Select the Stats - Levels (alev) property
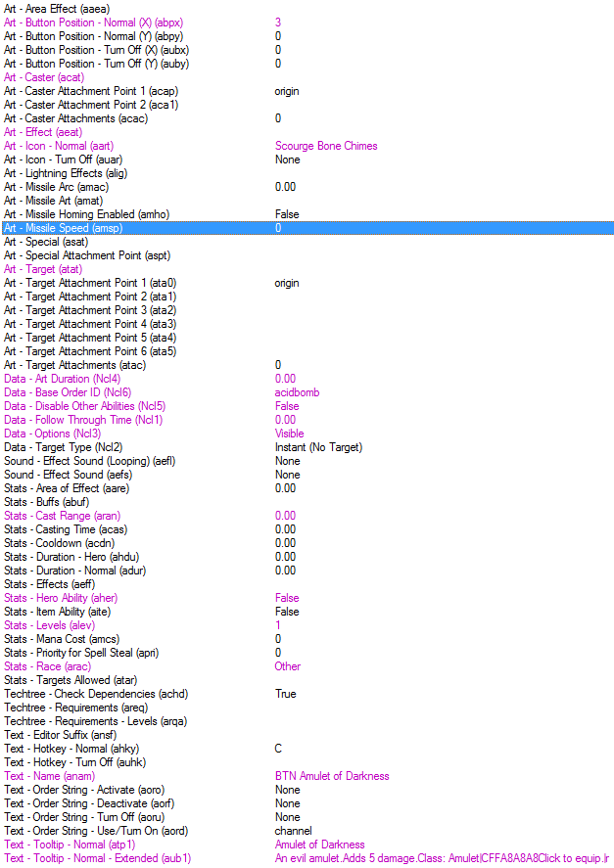 pyautogui.click(x=49, y=625)
